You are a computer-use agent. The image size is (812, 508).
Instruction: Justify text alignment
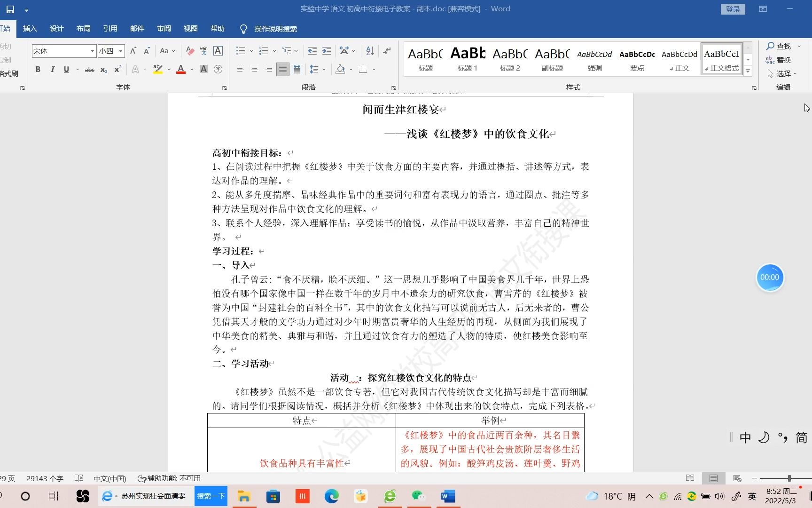282,70
